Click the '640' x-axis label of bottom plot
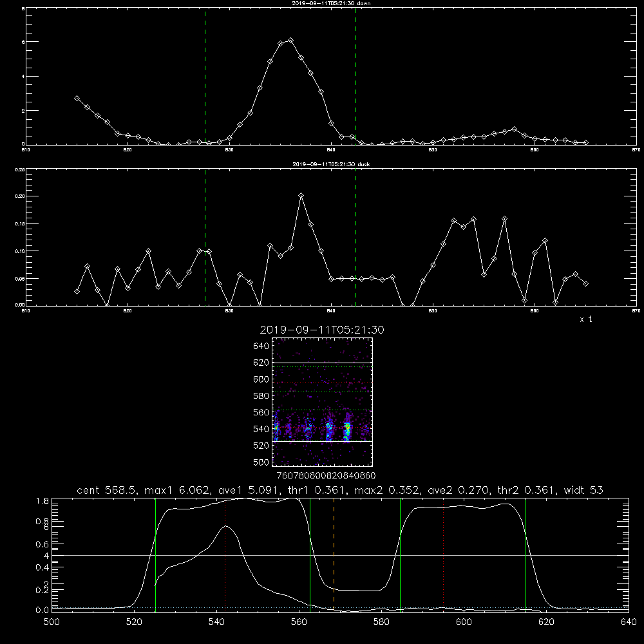644x644 pixels. [629, 622]
